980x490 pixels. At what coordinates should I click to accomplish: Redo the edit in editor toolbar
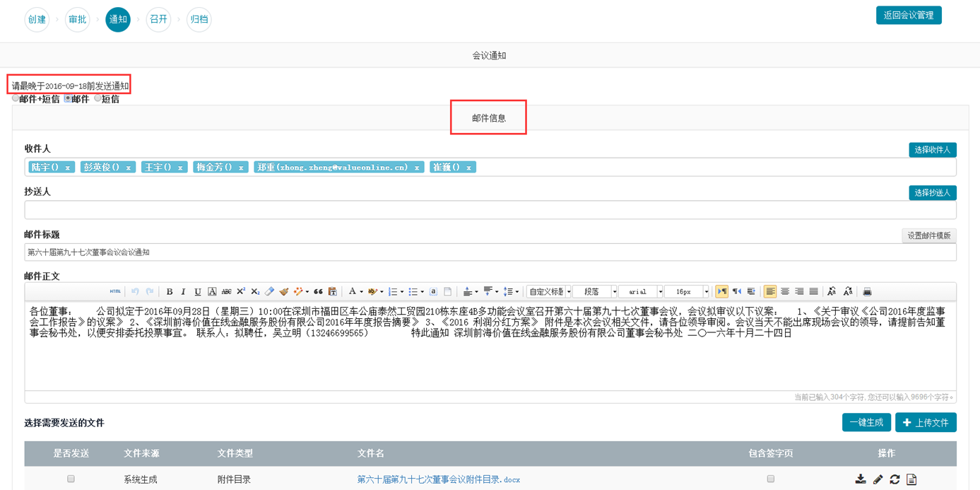tap(149, 291)
